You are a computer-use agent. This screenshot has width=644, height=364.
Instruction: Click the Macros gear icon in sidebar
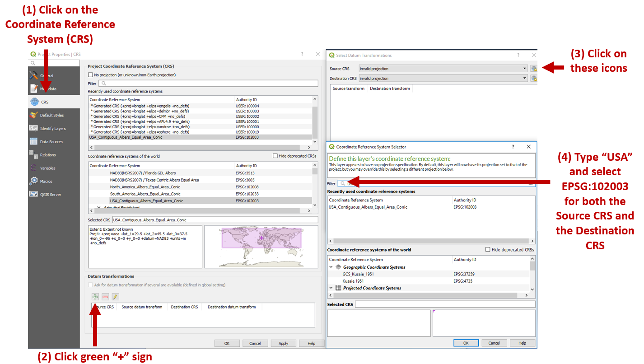(34, 181)
